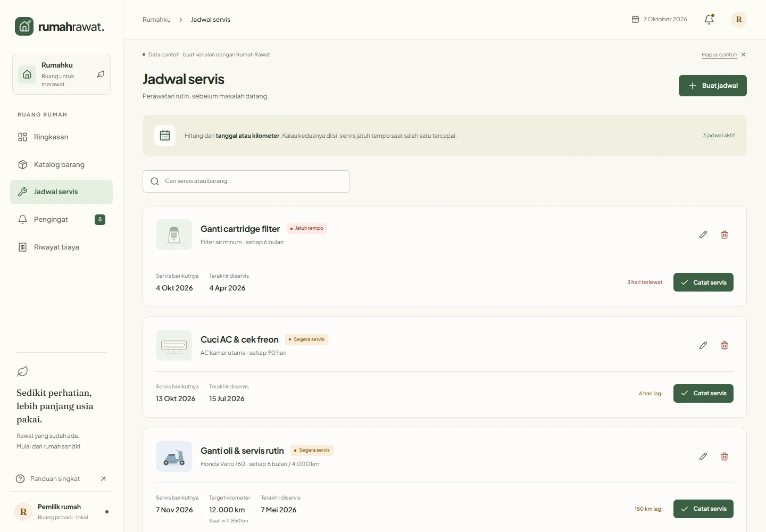Click the rumahrawat house logo icon
This screenshot has height=532, width=766.
[x=24, y=27]
